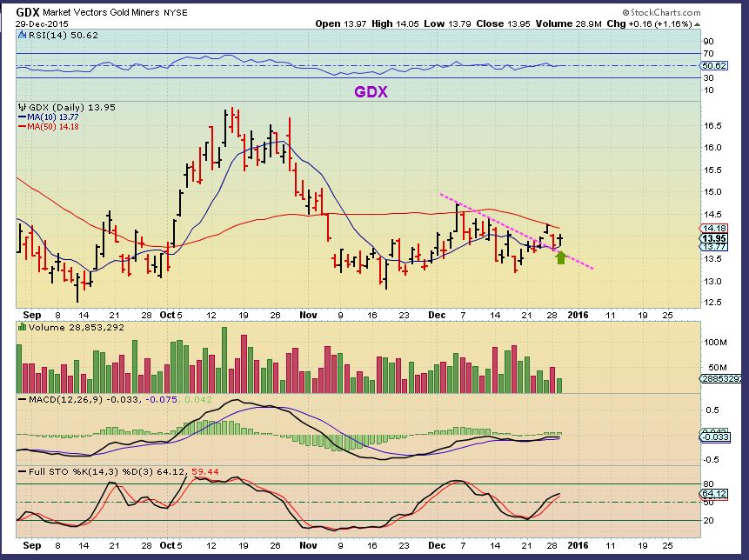
Task: Click the MA(50) 14.18 legend entry
Action: pyautogui.click(x=48, y=126)
